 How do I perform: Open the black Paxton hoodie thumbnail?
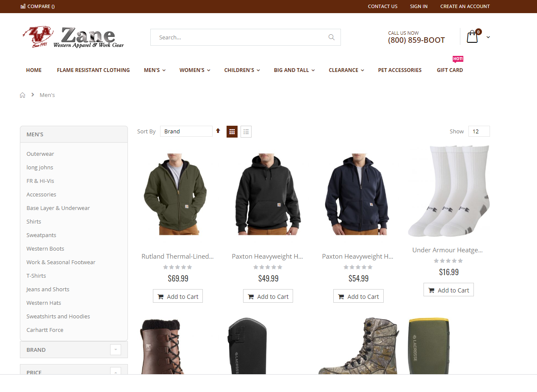click(x=268, y=194)
